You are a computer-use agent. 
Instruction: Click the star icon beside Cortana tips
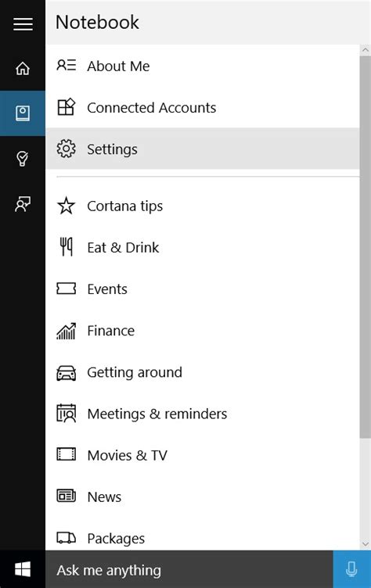pyautogui.click(x=66, y=206)
